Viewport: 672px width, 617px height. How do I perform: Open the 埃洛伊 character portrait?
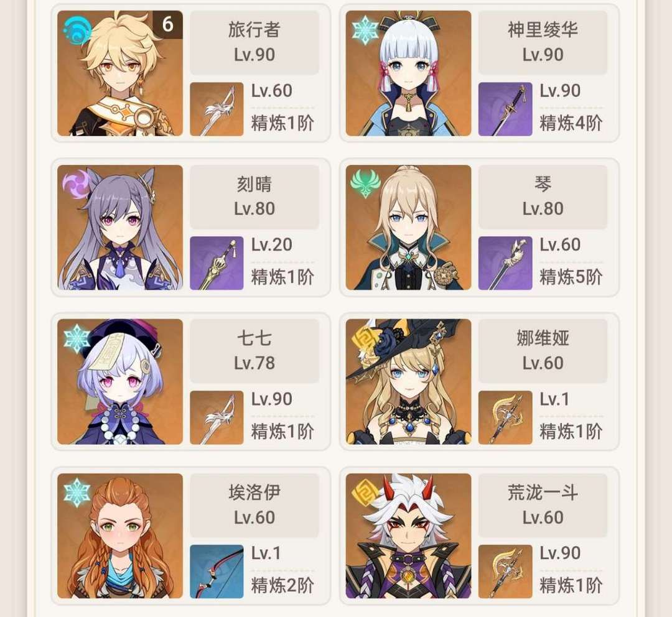click(120, 536)
